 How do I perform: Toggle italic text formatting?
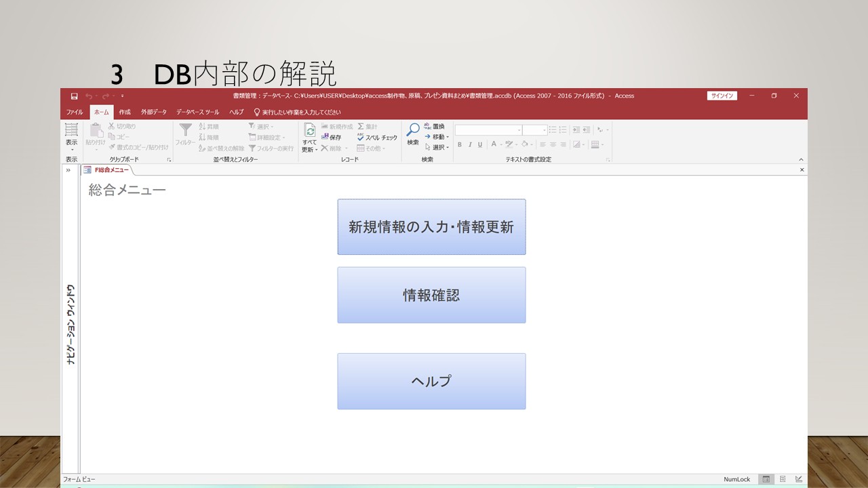click(x=470, y=144)
